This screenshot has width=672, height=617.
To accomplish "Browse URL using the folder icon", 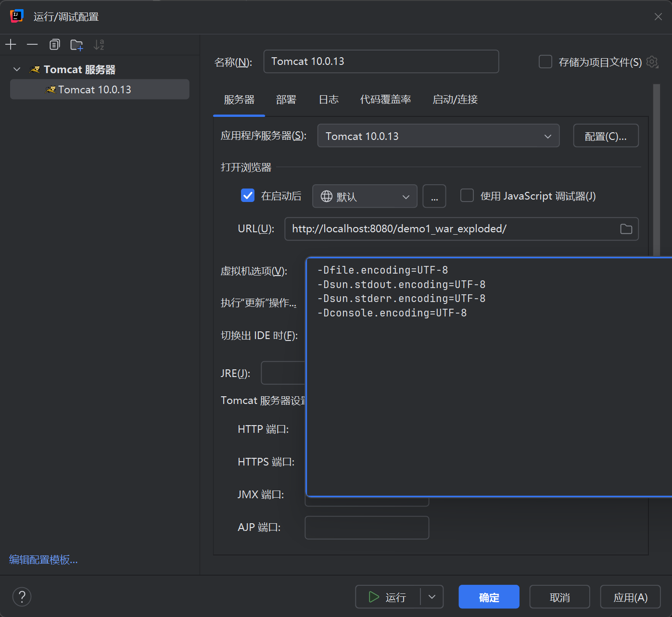I will 626,229.
